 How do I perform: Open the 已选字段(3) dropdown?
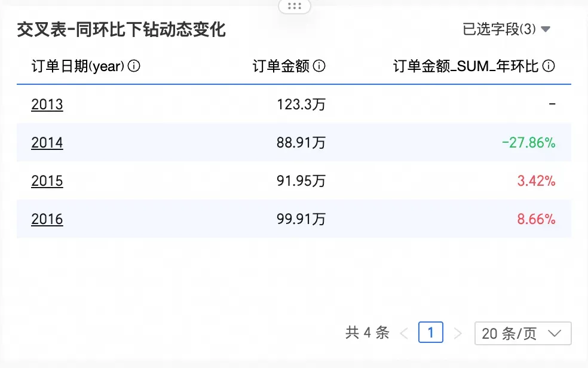(x=506, y=29)
